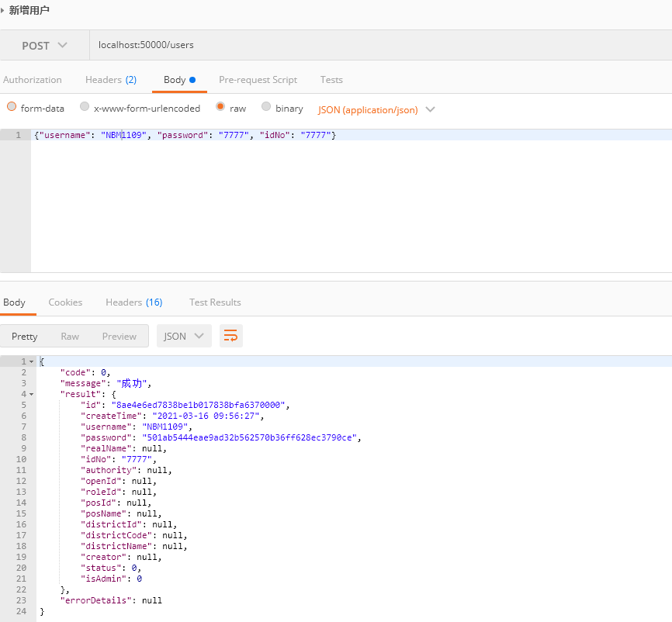Click the "openId": null line

tap(118, 481)
